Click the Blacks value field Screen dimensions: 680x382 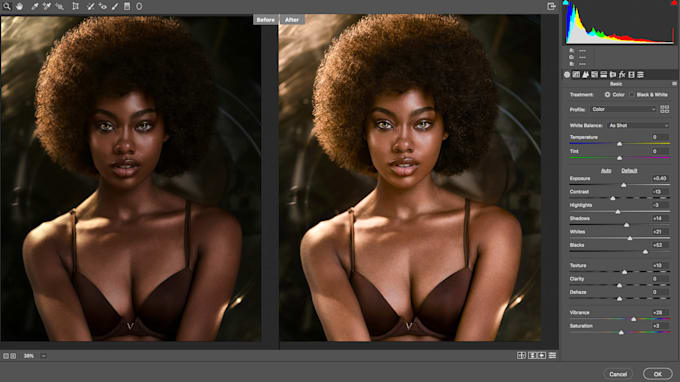[660, 245]
